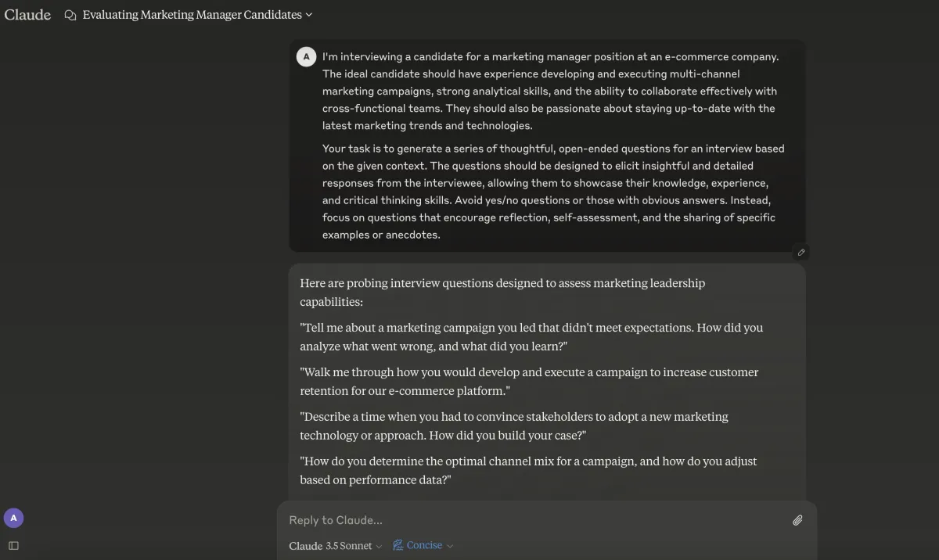
Task: Open the Claude 3.5 Sonnet model selector
Action: point(336,546)
